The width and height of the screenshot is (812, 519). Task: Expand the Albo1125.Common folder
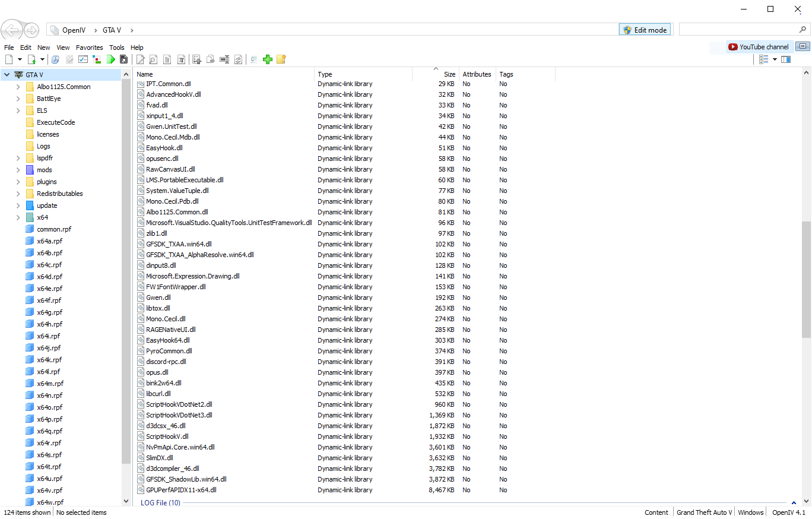point(18,87)
